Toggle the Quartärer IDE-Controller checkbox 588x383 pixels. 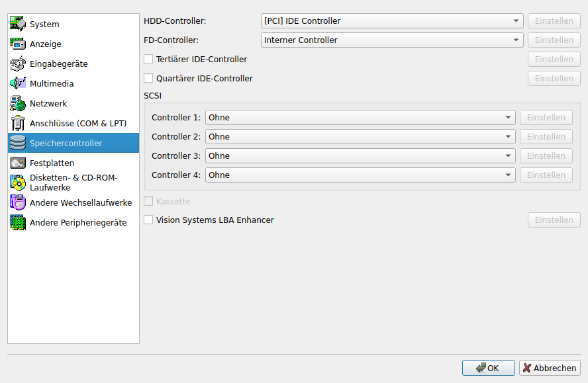pos(148,79)
